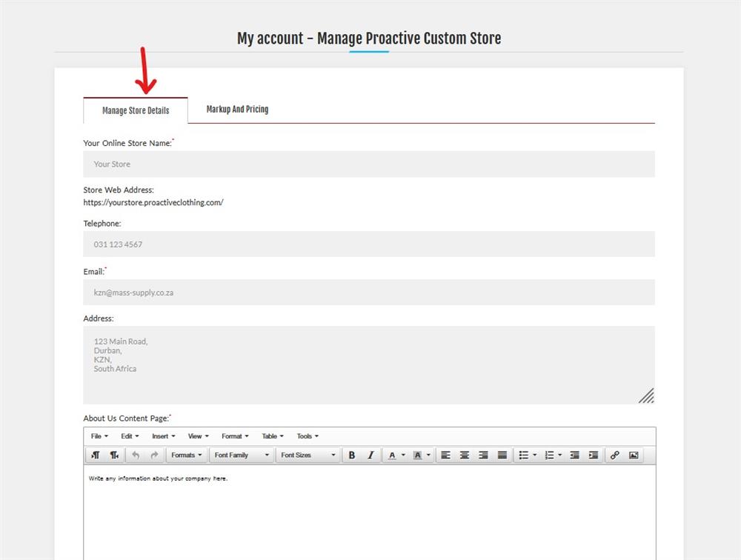Open the Insert Image dialog
Viewport: 741px width, 560px height.
(634, 455)
